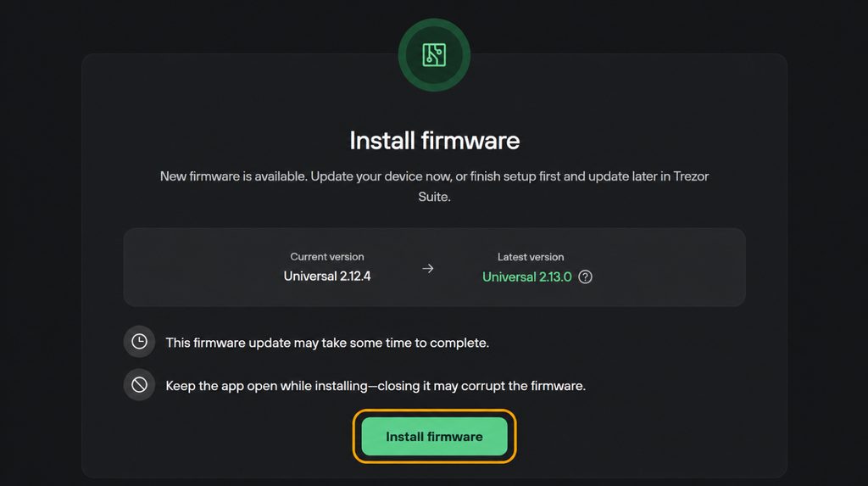Viewport: 868px width, 486px height.
Task: Select the Universal 2.12.4 current version text
Action: [327, 276]
